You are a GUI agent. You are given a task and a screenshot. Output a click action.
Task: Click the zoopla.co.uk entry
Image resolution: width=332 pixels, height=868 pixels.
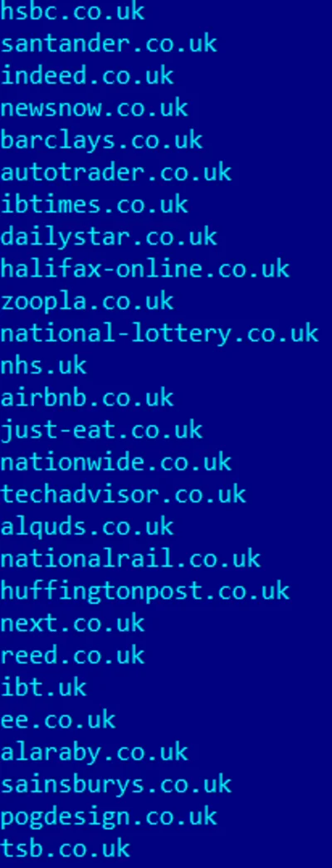(87, 302)
